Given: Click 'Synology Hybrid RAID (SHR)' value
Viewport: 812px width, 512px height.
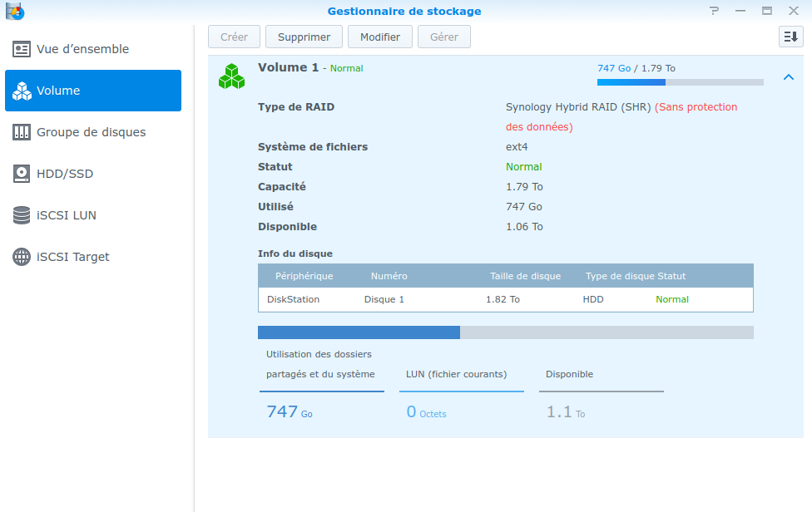Looking at the screenshot, I should [x=578, y=107].
